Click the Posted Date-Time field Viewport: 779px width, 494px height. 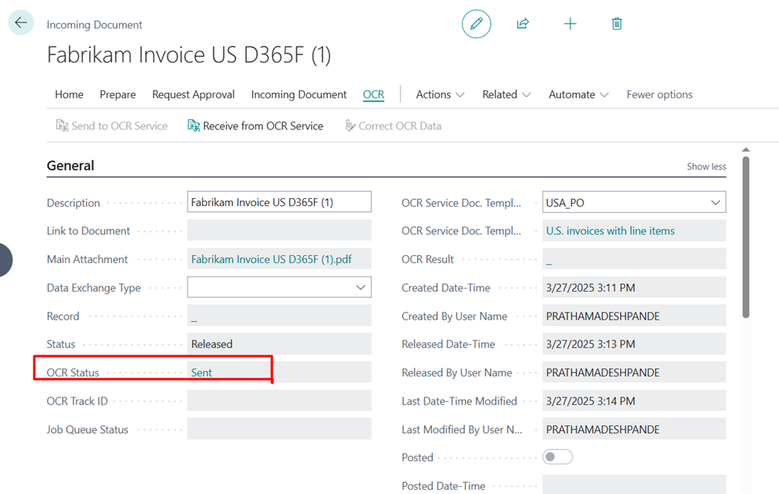point(634,485)
